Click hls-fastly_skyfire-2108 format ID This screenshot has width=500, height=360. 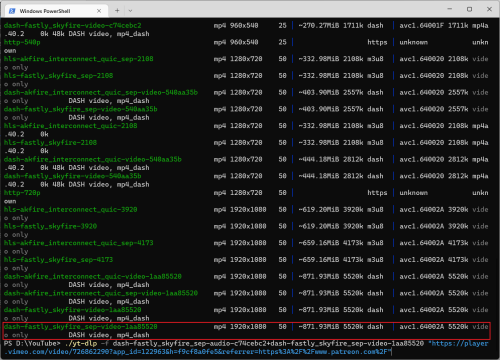point(50,142)
